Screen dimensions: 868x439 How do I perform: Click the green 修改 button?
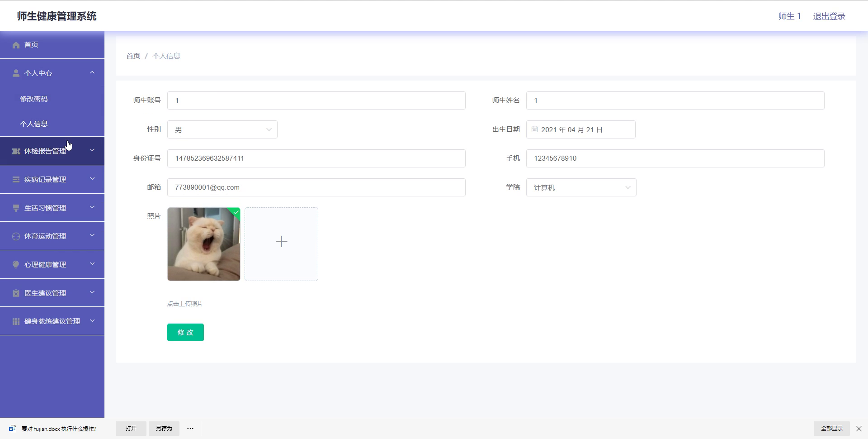click(x=185, y=332)
